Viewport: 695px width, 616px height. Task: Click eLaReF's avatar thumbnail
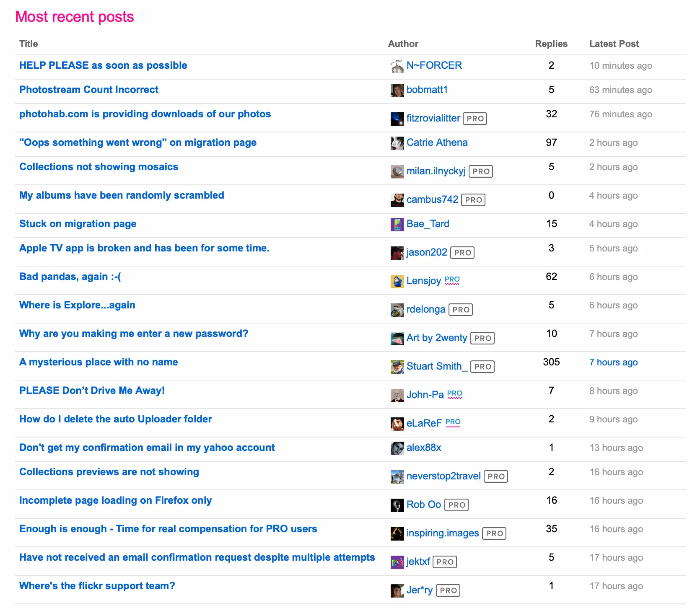click(397, 424)
